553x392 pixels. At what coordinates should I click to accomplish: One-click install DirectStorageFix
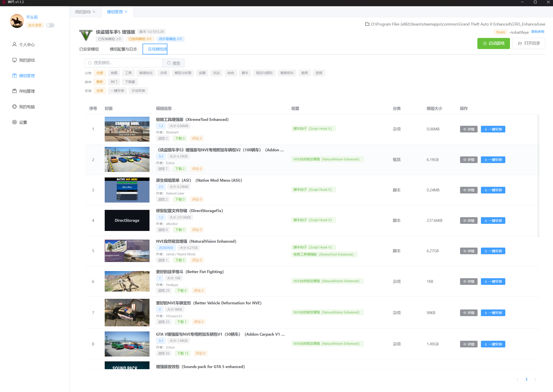[493, 221]
